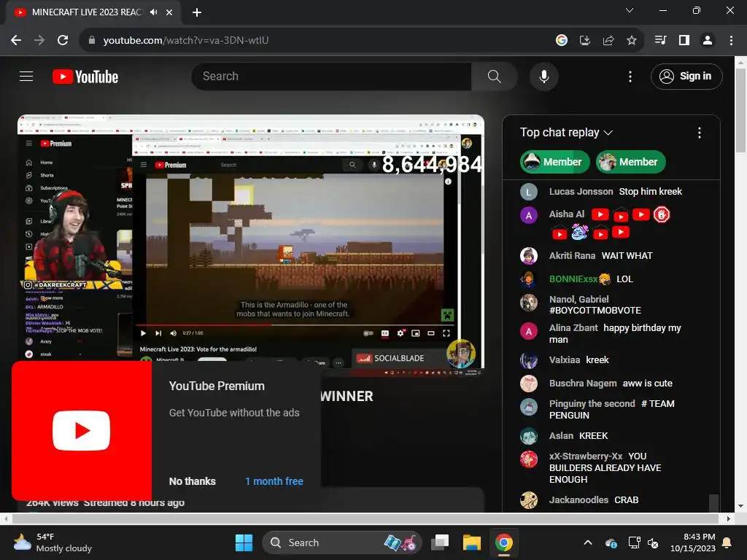Click the horizontal page scrollbar
The width and height of the screenshot is (747, 560).
click(x=365, y=518)
